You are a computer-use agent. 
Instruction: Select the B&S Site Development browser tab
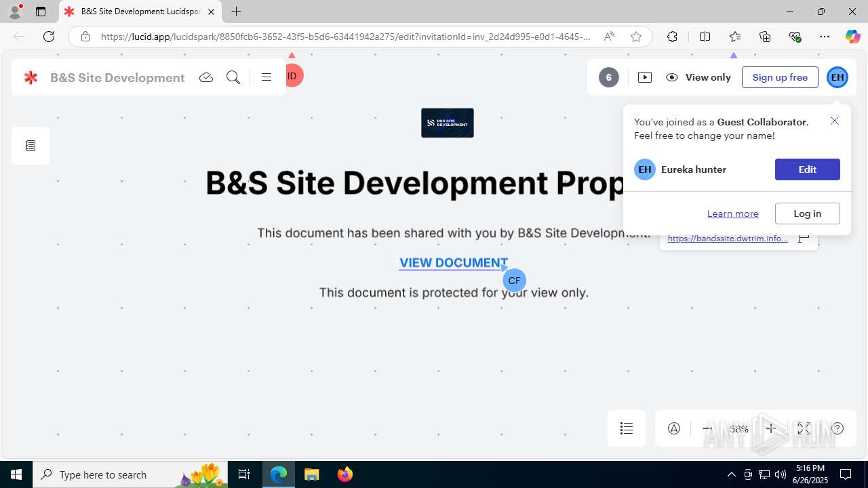tap(140, 12)
